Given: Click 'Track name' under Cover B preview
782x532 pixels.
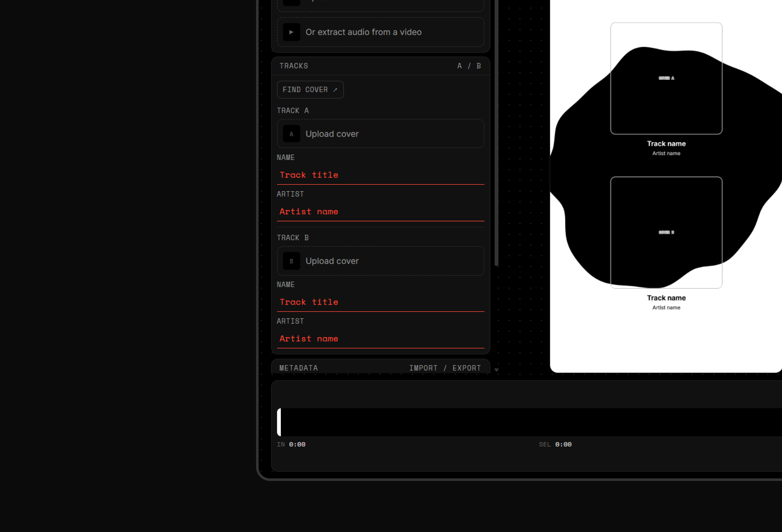Looking at the screenshot, I should [666, 298].
